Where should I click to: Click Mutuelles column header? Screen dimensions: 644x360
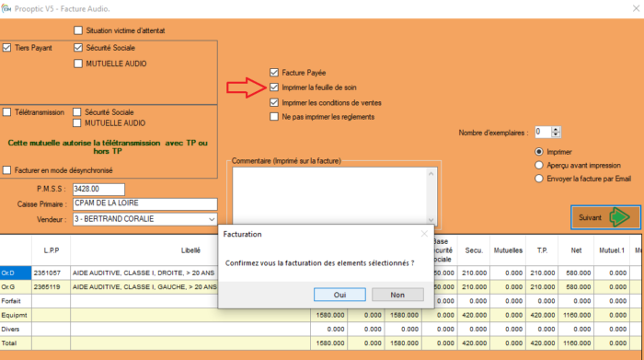(508, 250)
